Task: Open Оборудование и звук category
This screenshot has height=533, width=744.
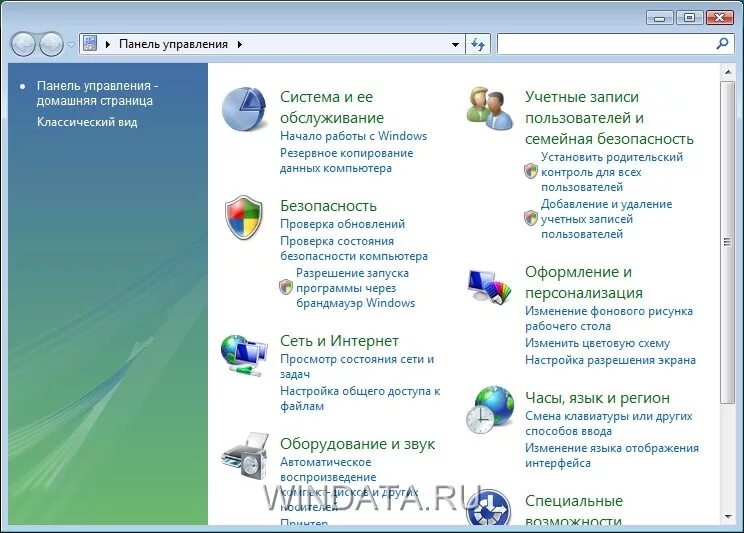Action: click(x=357, y=444)
